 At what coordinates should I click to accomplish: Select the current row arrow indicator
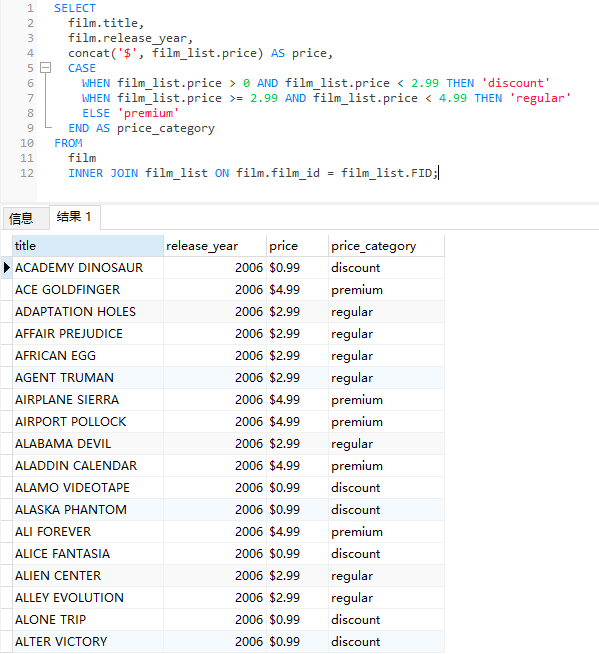click(x=7, y=267)
